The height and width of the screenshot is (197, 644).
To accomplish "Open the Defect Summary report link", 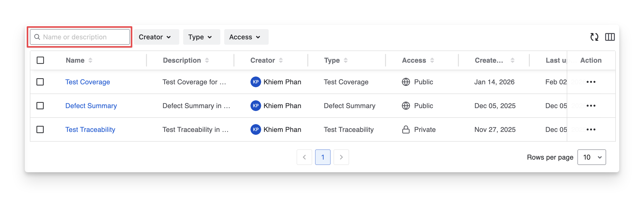I will [x=91, y=106].
